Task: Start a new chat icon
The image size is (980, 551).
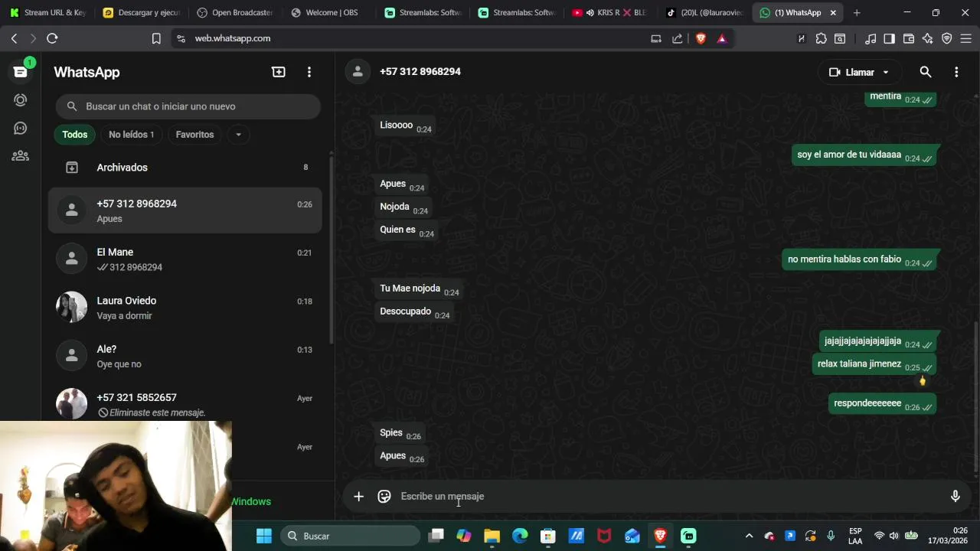Action: pos(279,72)
